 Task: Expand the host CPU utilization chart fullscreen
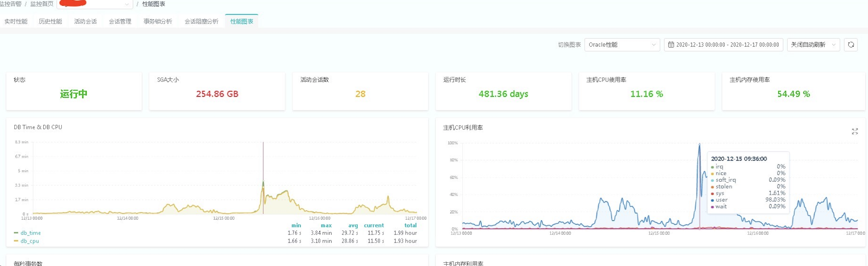pyautogui.click(x=855, y=131)
